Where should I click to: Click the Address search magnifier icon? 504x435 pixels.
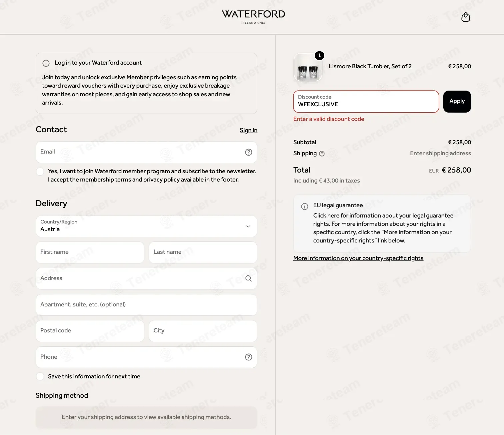coord(249,278)
